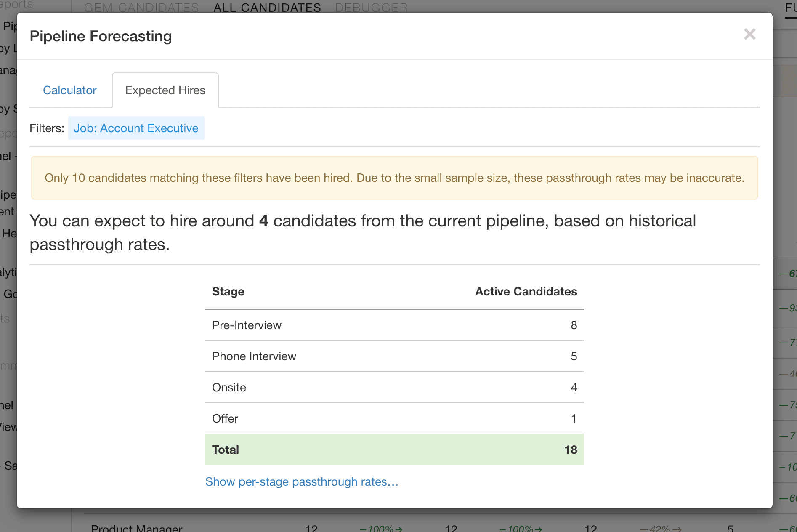Switch to the Calculator tab
The image size is (797, 532).
[70, 90]
